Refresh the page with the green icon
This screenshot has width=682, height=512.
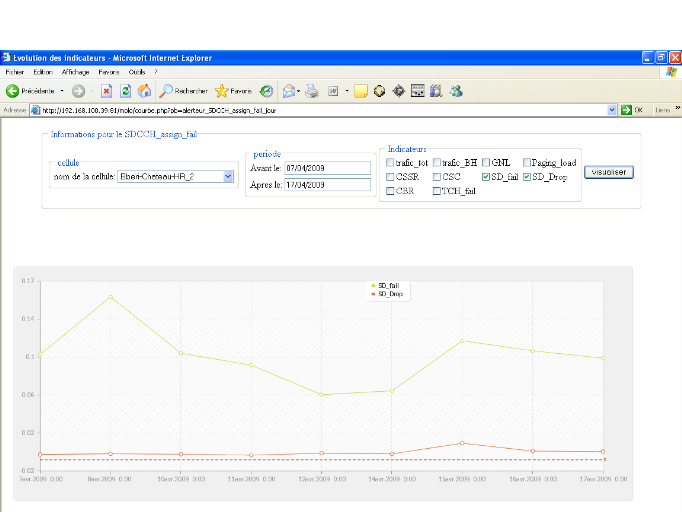click(x=125, y=91)
